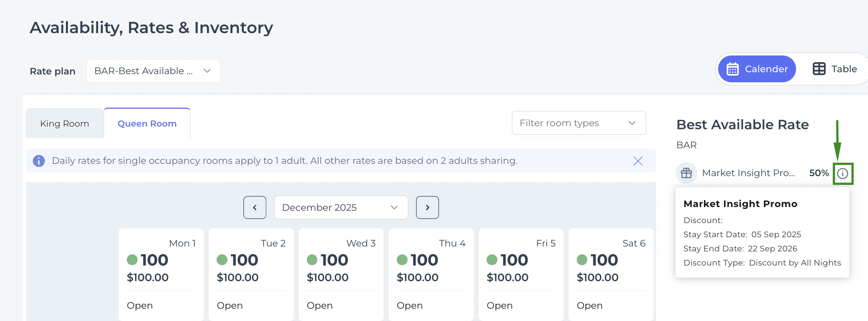This screenshot has height=321, width=868.
Task: Open the Thu 4 rate card
Action: coord(431,274)
